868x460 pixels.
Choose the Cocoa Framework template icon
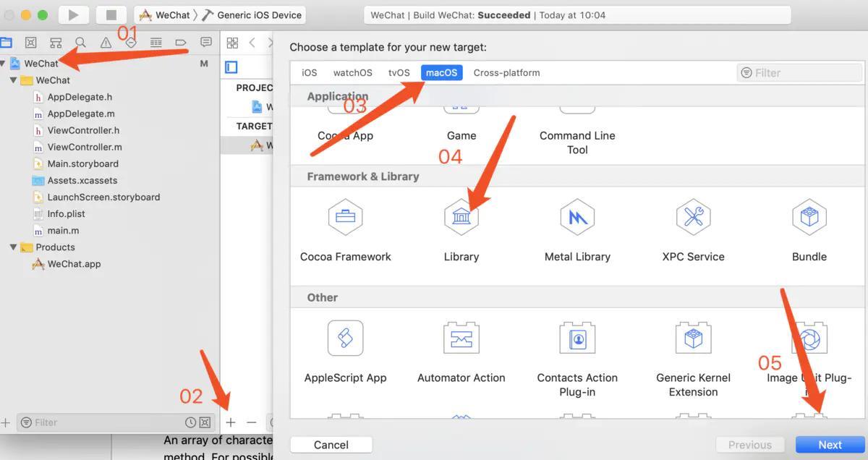tap(345, 216)
